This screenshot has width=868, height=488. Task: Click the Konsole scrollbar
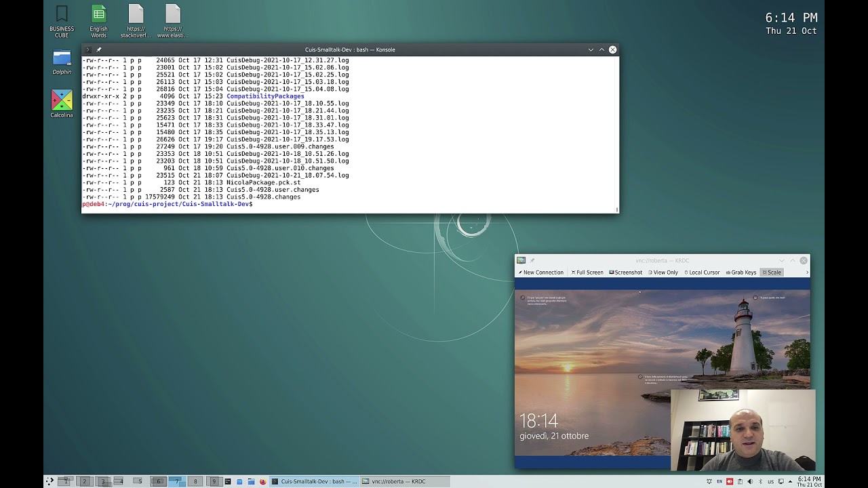616,134
